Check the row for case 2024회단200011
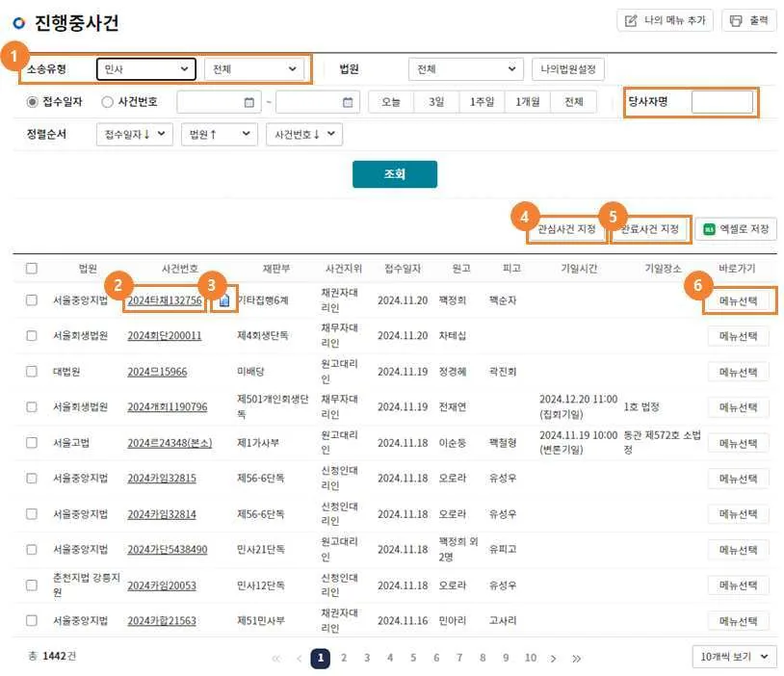This screenshot has width=784, height=676. tap(32, 335)
